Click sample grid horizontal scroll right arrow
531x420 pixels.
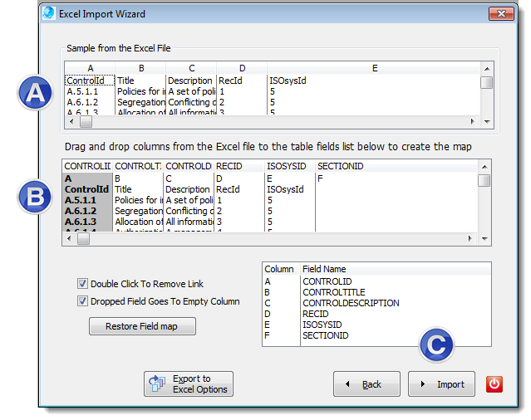[472, 121]
